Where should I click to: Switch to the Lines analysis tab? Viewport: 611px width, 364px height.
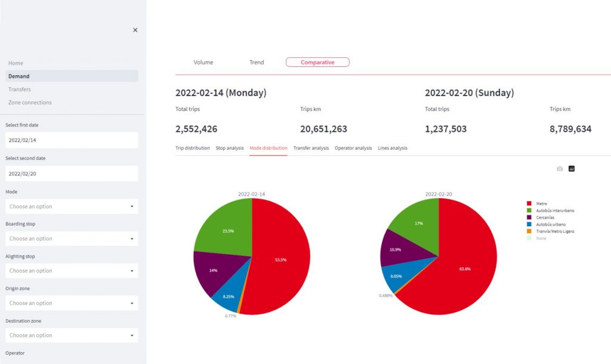click(x=392, y=148)
